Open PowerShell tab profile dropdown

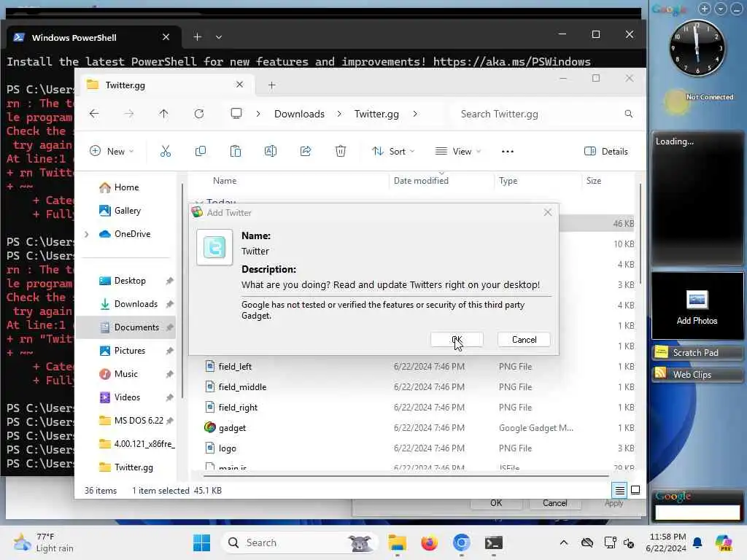click(219, 36)
